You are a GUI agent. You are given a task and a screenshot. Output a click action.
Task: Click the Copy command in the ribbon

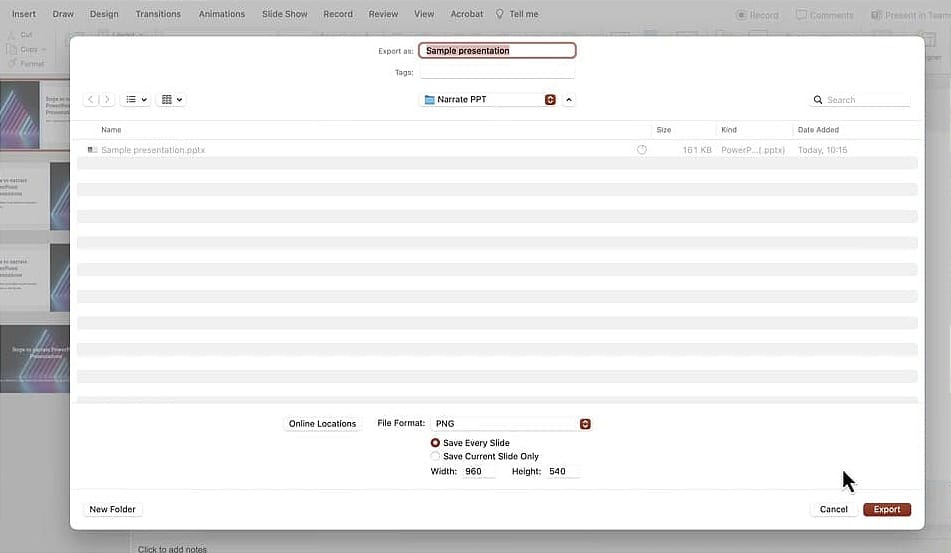pos(24,49)
